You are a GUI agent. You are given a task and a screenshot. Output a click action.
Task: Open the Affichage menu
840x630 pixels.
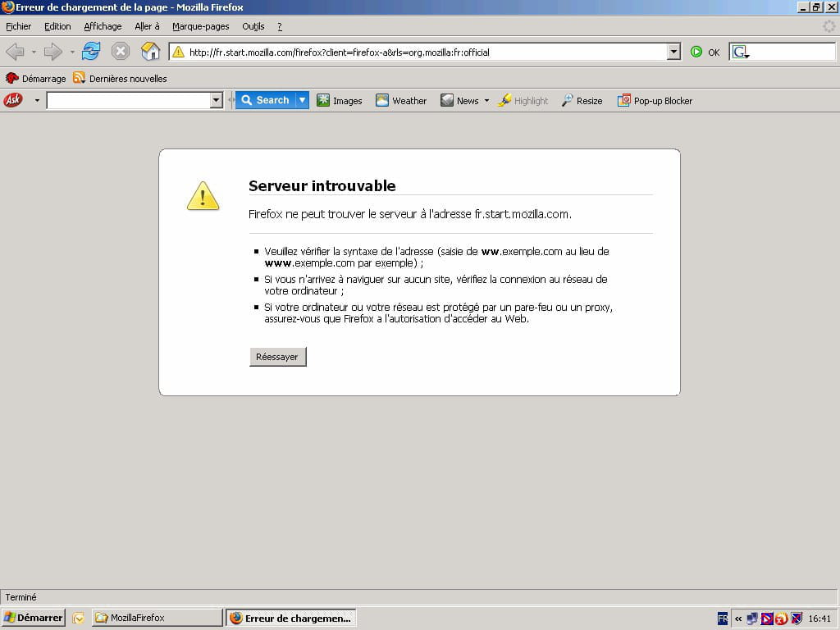pyautogui.click(x=103, y=26)
